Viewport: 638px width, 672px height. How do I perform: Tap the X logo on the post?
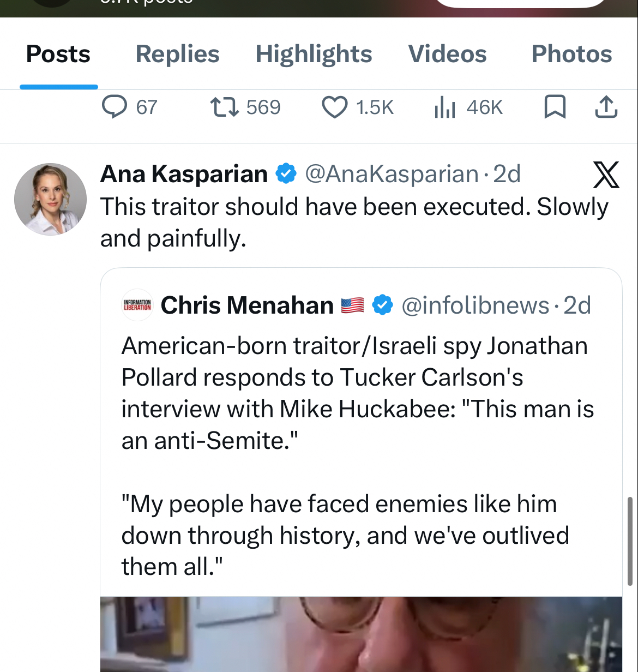(x=606, y=175)
